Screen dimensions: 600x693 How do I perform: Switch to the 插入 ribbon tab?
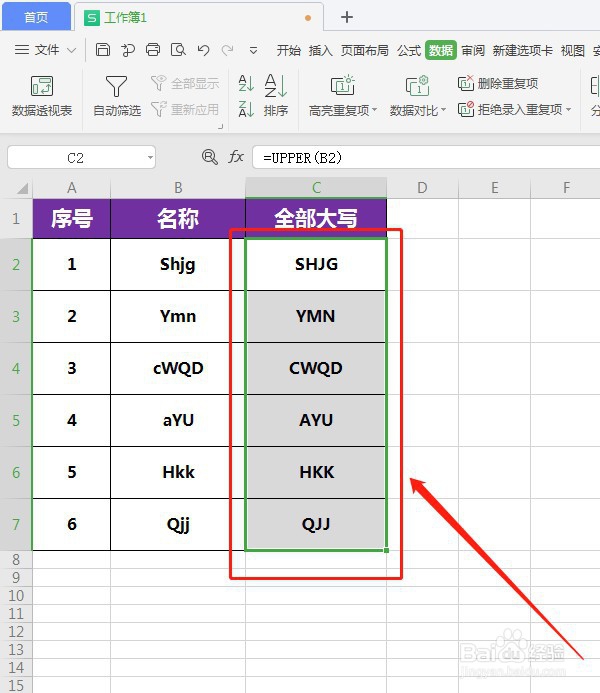320,50
